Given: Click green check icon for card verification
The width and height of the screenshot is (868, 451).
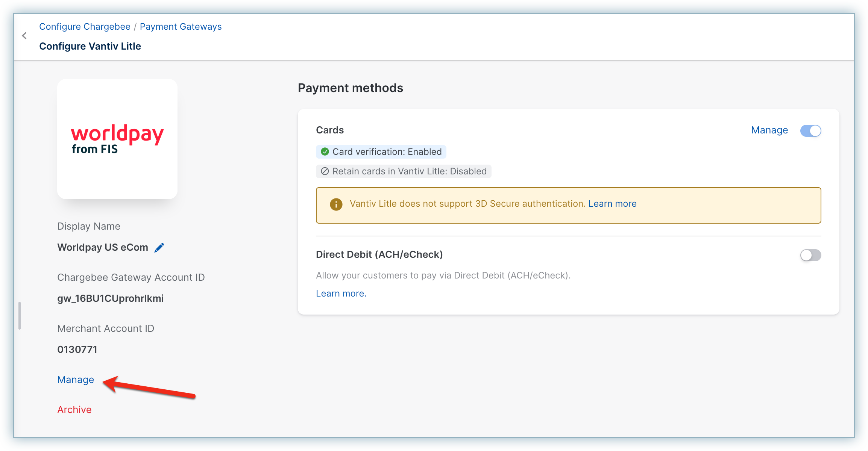Looking at the screenshot, I should tap(325, 152).
